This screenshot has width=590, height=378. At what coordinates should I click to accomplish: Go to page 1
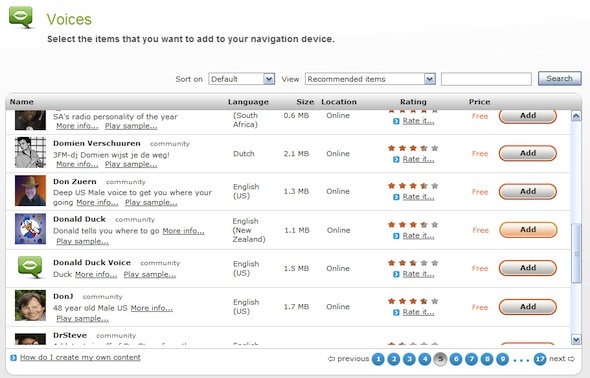coord(379,359)
